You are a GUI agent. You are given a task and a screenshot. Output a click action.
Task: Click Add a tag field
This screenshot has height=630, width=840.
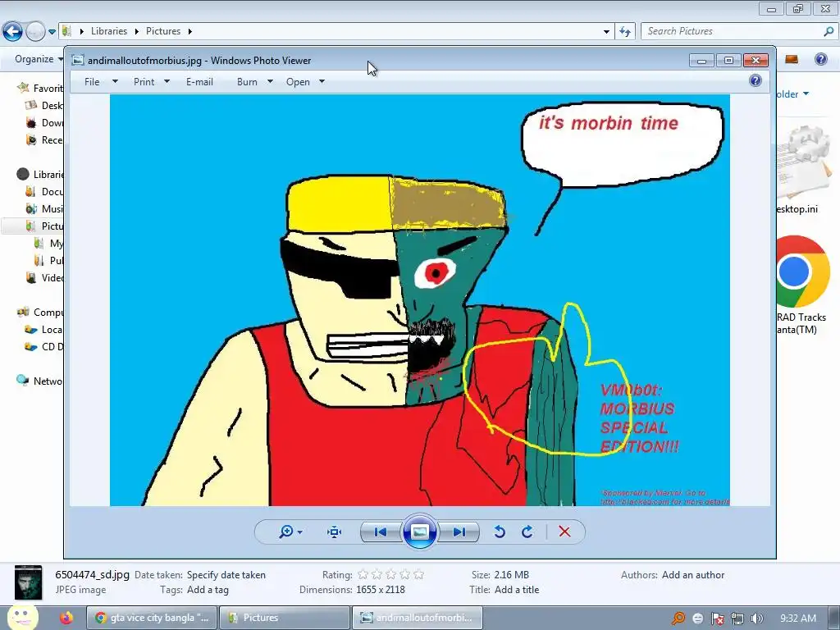pyautogui.click(x=208, y=590)
